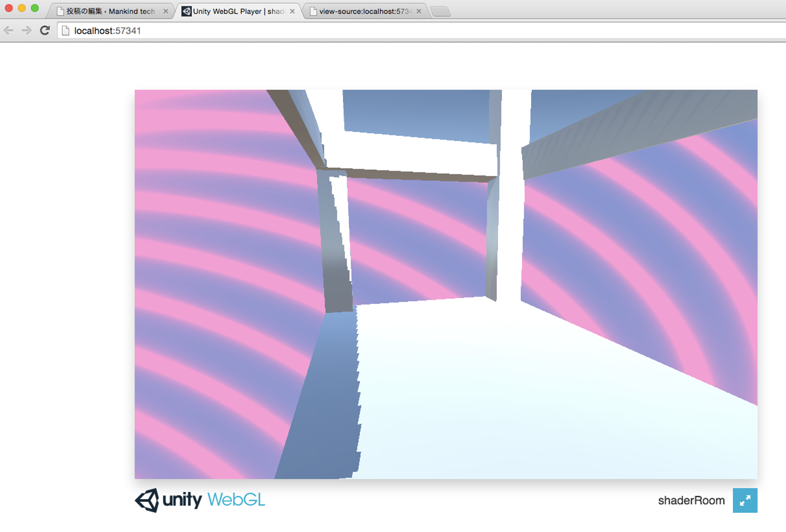Open a new browser tab

[440, 12]
